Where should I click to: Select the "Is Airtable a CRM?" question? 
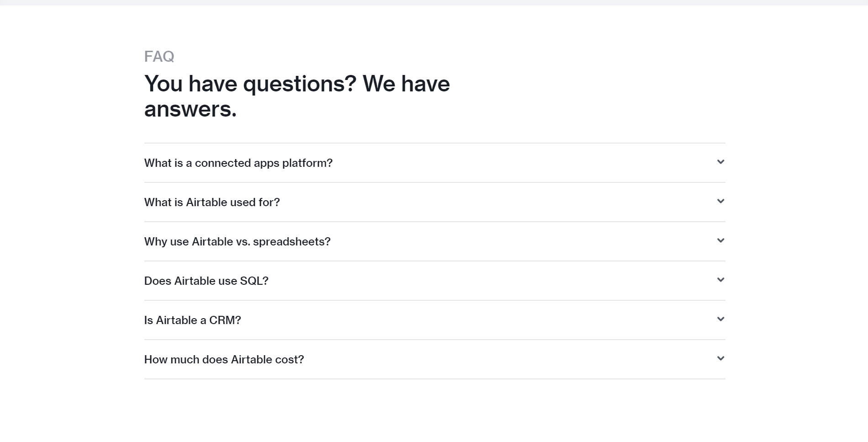point(192,320)
